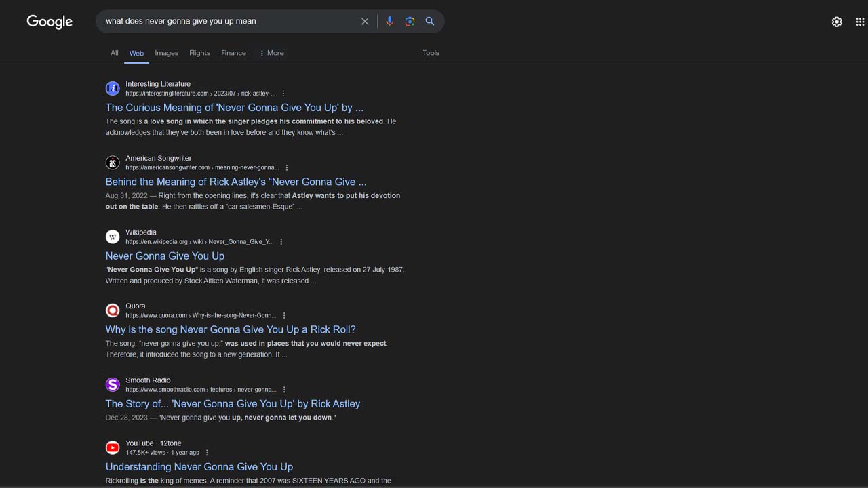The height and width of the screenshot is (488, 868).
Task: Open three-dot menu for American Songwriter result
Action: click(x=287, y=167)
